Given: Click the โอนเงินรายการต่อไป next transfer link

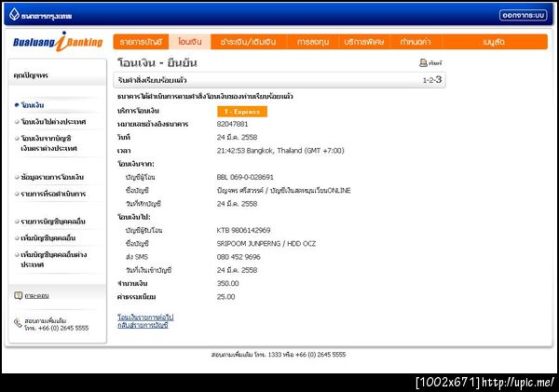Looking at the screenshot, I should [x=145, y=317].
